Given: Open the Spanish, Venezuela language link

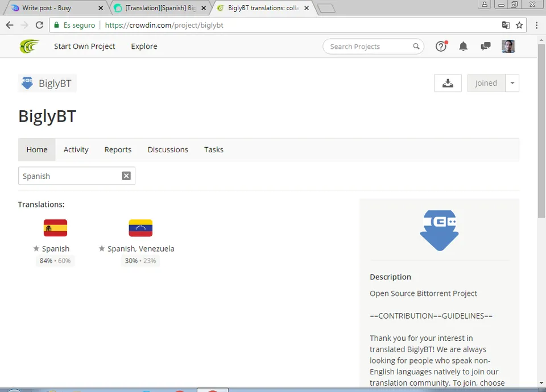Looking at the screenshot, I should 141,249.
